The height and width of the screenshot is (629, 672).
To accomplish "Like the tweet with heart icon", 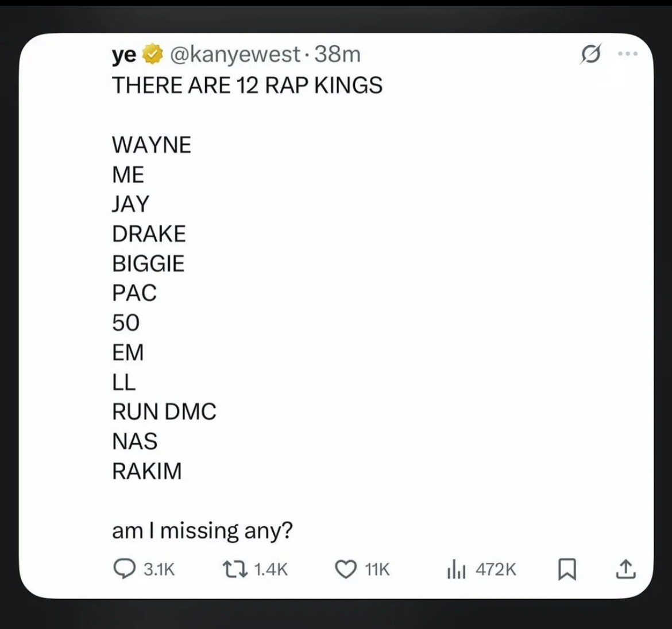I will pyautogui.click(x=345, y=570).
